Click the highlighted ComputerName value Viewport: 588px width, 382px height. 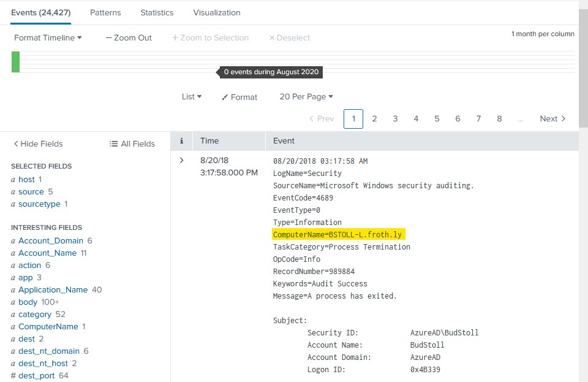340,234
